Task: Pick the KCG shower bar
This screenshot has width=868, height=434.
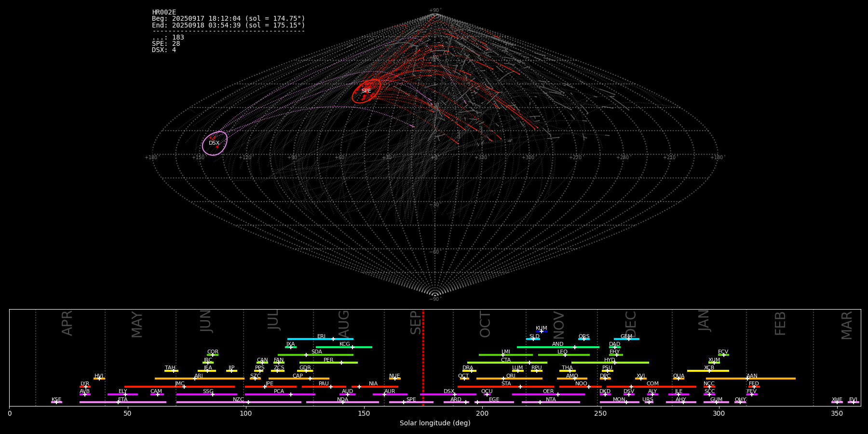Action: pyautogui.click(x=344, y=347)
